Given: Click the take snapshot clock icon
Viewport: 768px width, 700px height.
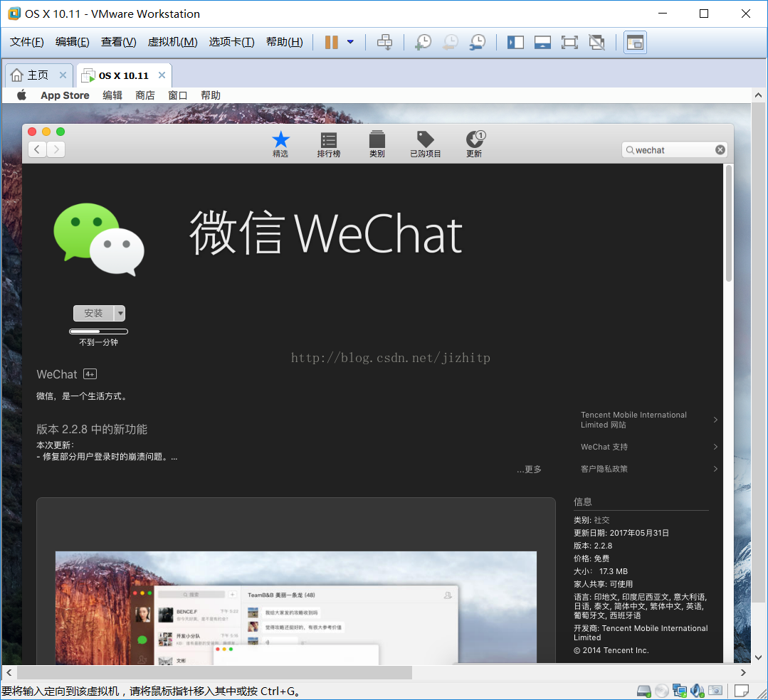Looking at the screenshot, I should 423,43.
